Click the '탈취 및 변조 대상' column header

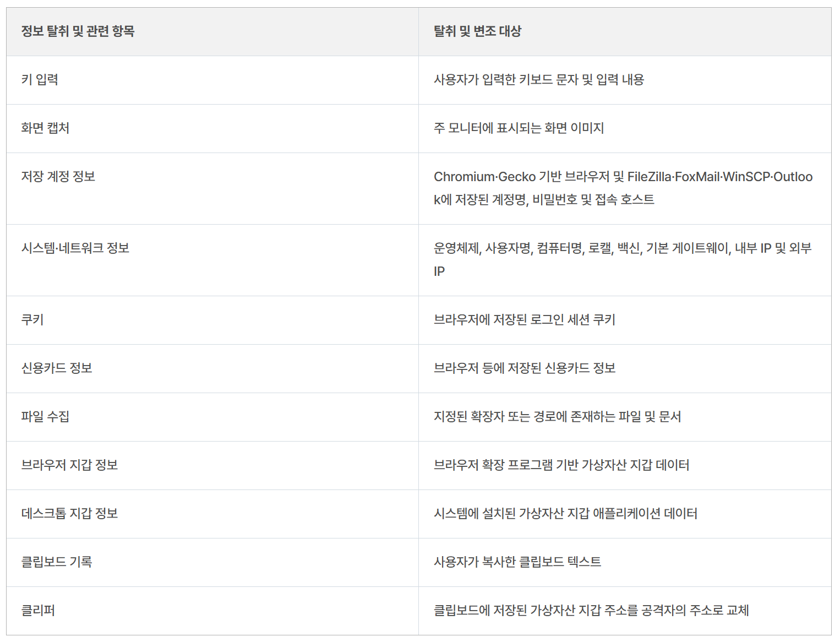point(477,31)
